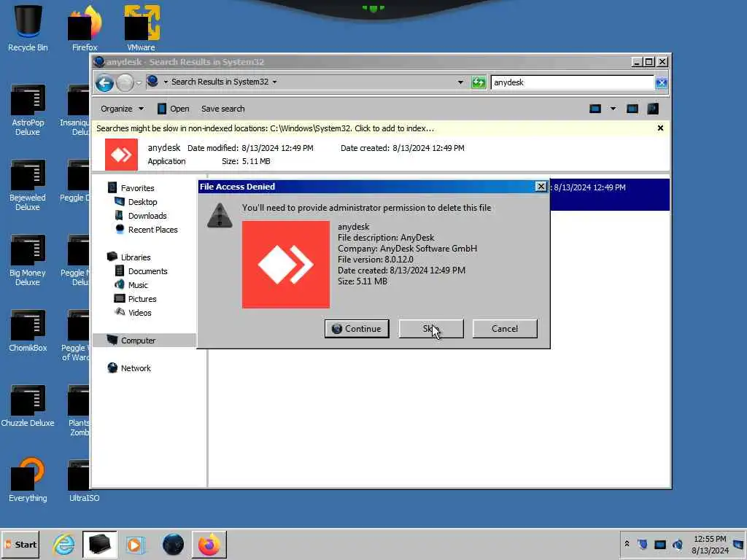Click the large AnyDesk logo in dialog
This screenshot has width=747, height=560.
pyautogui.click(x=286, y=264)
